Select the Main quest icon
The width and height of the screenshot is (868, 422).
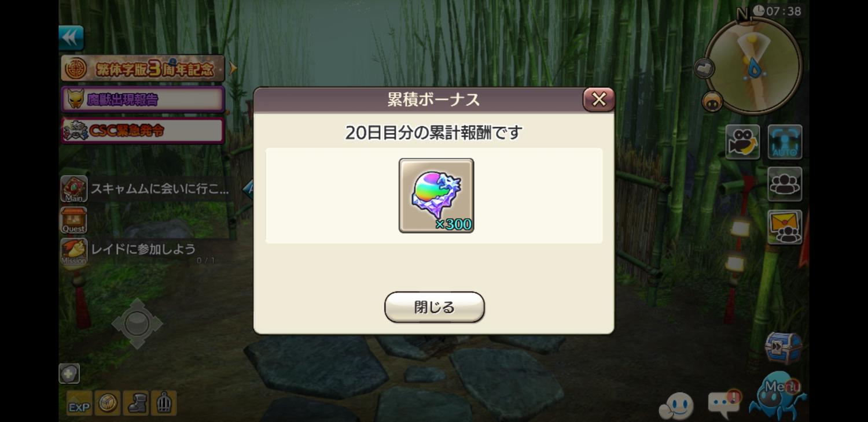tap(73, 189)
